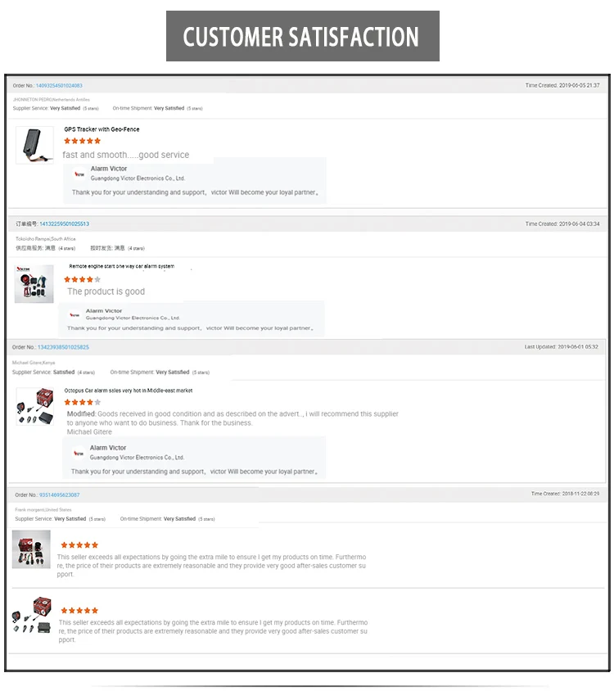Image resolution: width=614 pixels, height=700 pixels.
Task: Open order number 14132259501025513 link
Action: pyautogui.click(x=65, y=224)
